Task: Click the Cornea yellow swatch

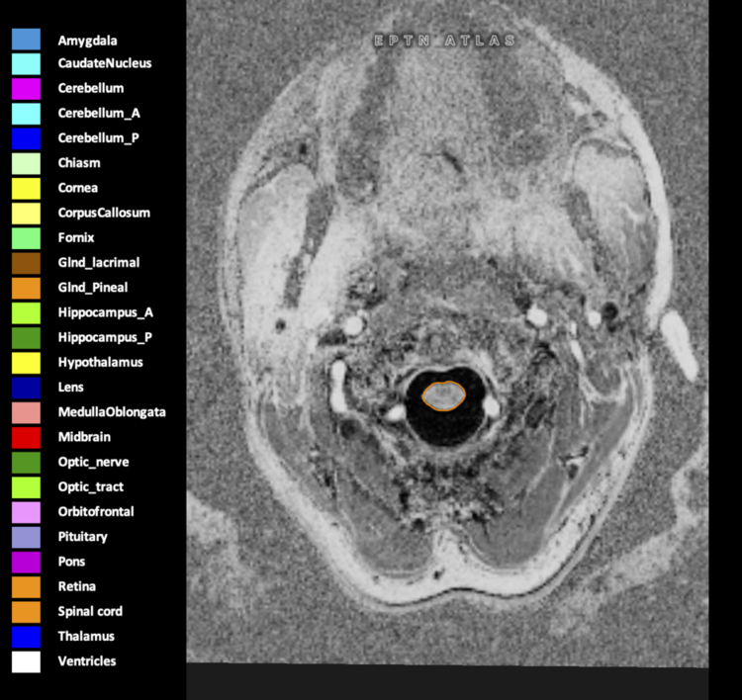Action: coord(26,189)
